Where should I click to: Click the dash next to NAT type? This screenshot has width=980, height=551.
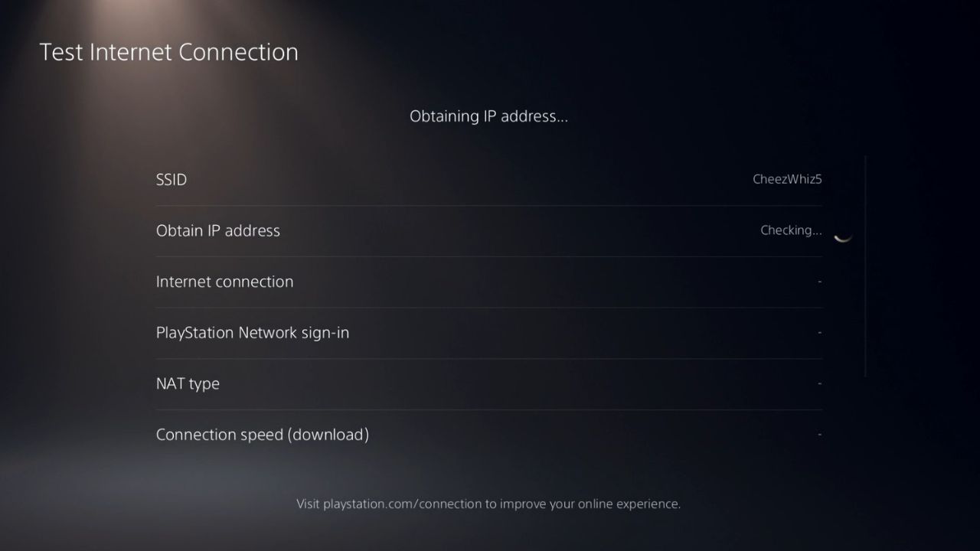point(819,383)
